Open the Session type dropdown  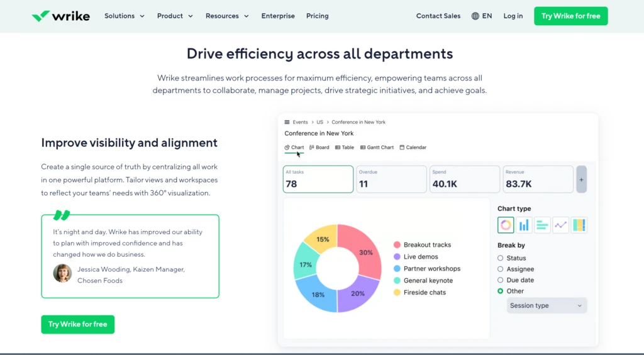(547, 306)
